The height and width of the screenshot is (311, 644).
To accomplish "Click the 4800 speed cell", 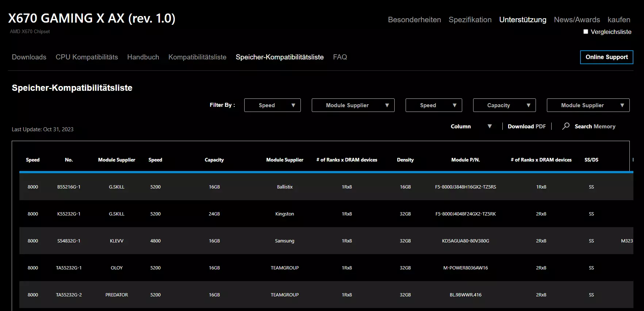I will tap(156, 241).
